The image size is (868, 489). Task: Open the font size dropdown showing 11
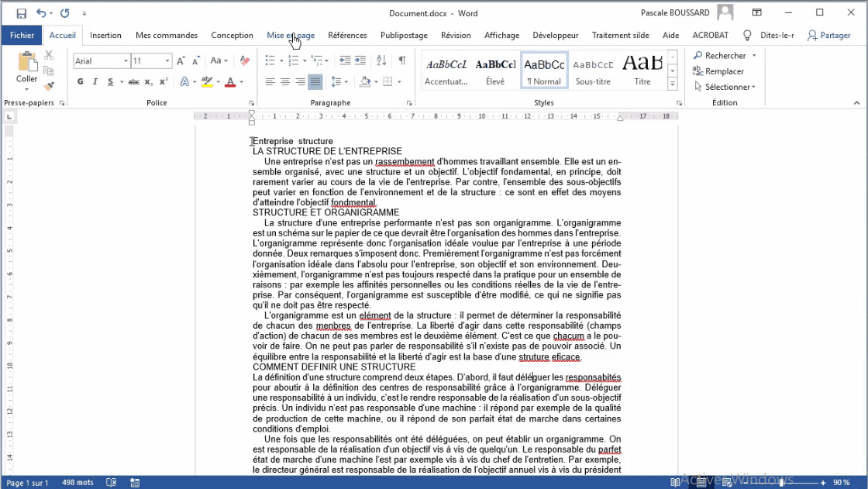pos(167,61)
